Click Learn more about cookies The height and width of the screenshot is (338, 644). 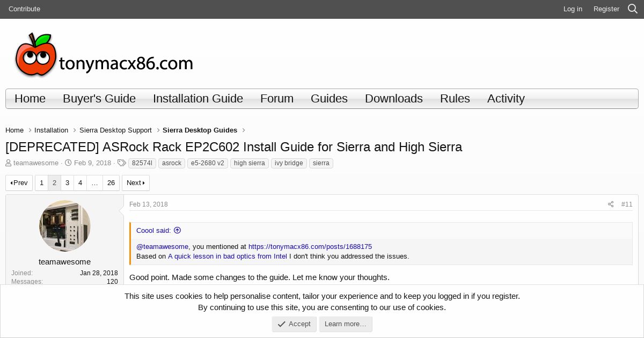pos(346,324)
